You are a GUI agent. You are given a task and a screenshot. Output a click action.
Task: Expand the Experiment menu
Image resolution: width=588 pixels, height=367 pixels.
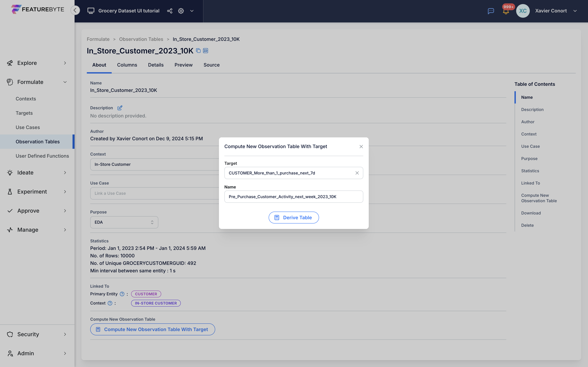37,192
